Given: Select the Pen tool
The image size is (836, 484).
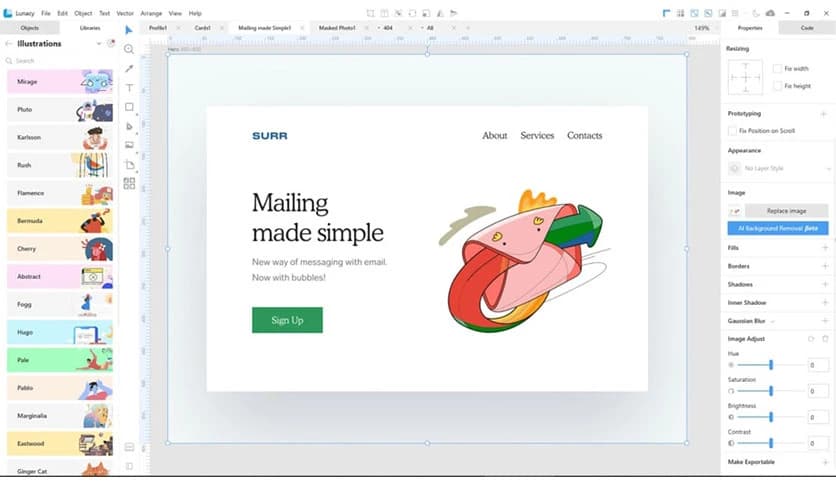Looking at the screenshot, I should [129, 126].
